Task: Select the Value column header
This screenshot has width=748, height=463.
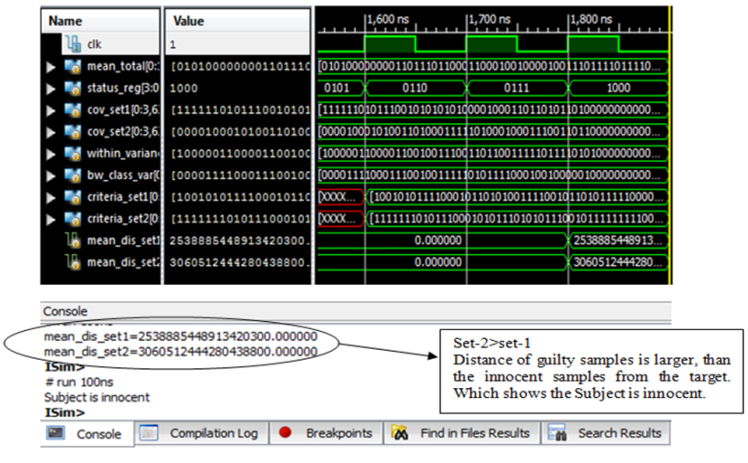Action: tap(190, 20)
